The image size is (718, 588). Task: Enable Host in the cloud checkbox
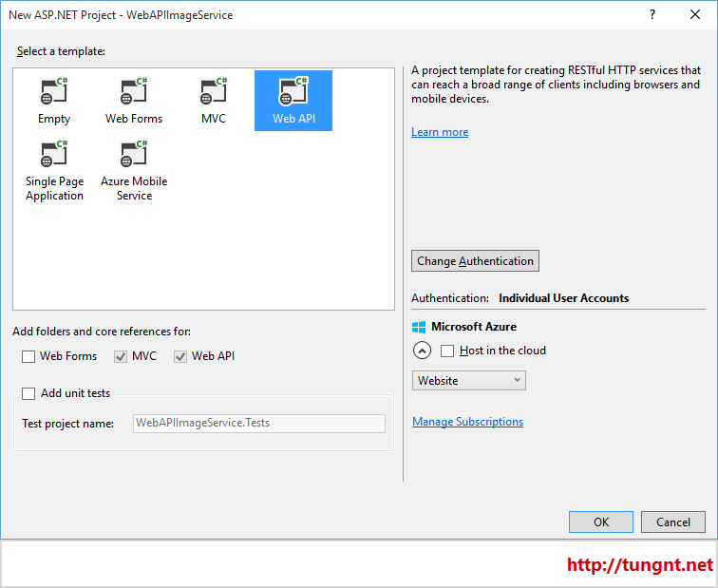[x=447, y=351]
